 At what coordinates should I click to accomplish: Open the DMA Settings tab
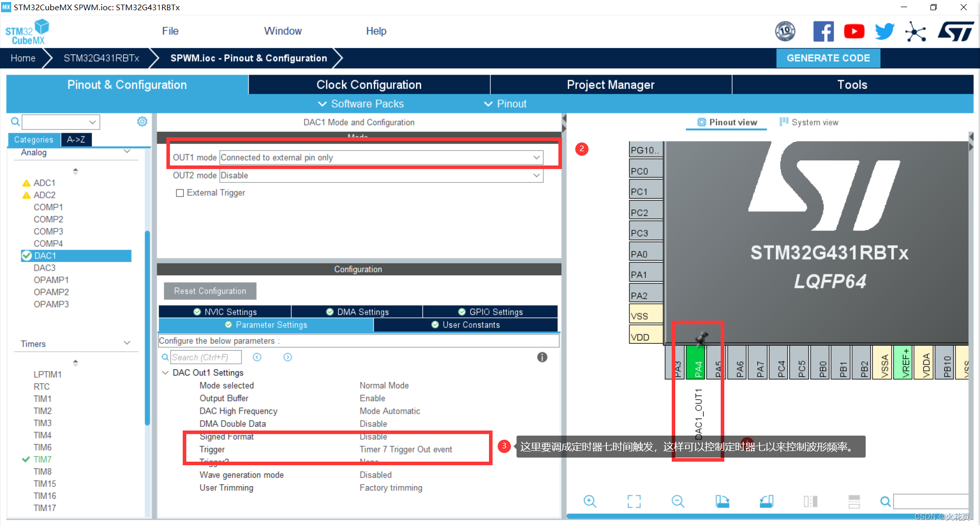[x=357, y=312]
